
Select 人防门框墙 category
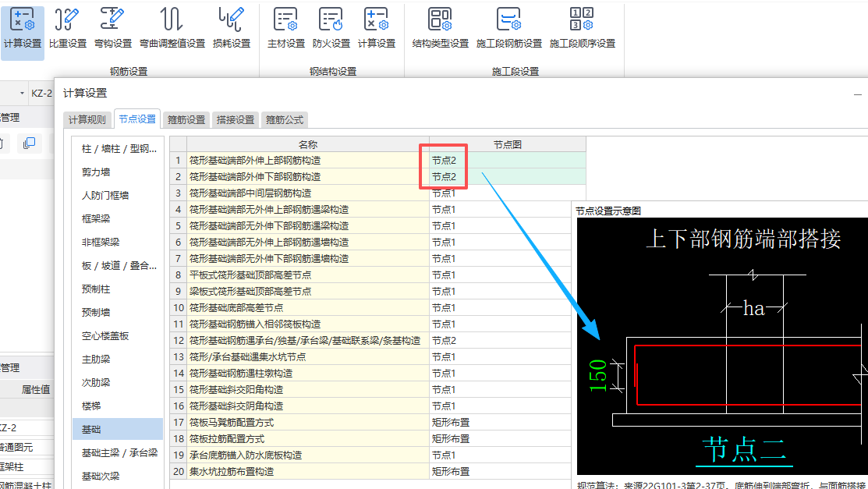click(x=119, y=196)
